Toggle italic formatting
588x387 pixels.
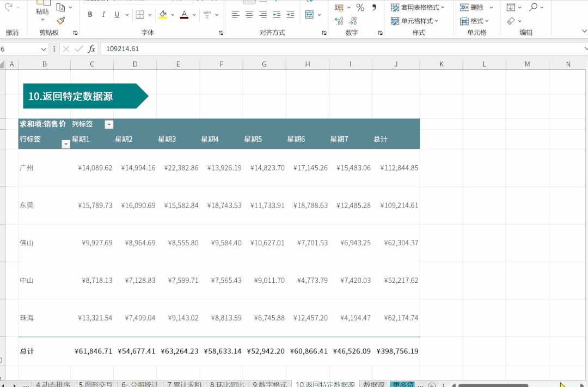coord(103,15)
